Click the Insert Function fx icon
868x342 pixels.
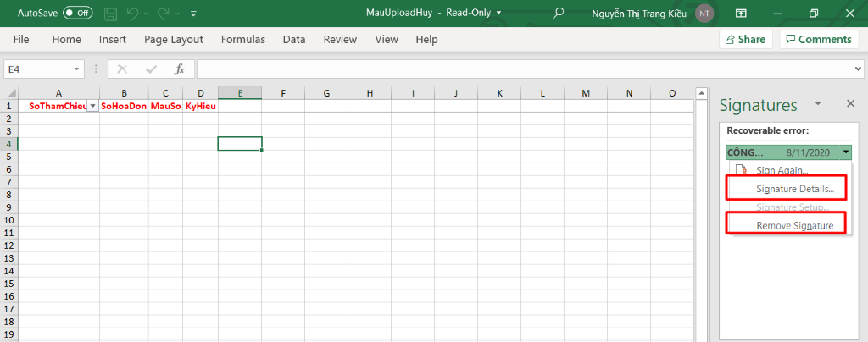(179, 69)
